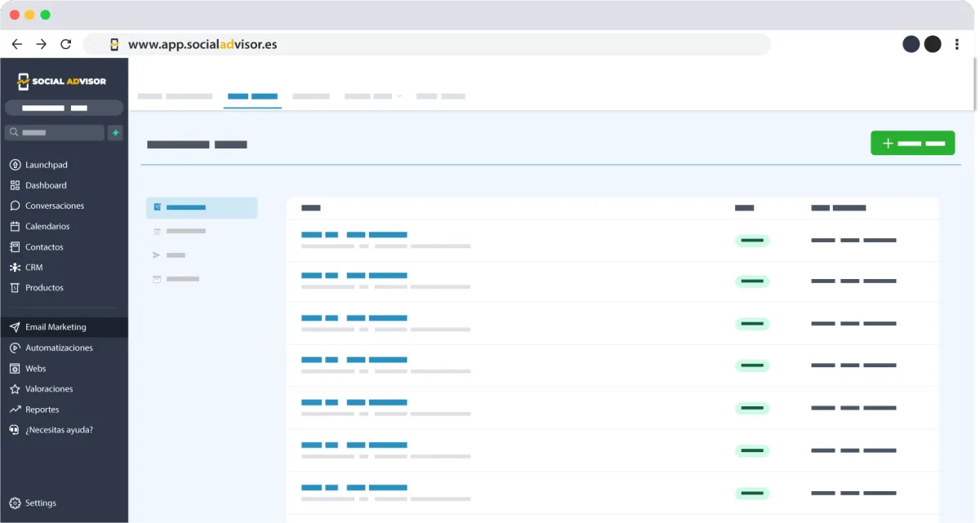This screenshot has width=980, height=523.
Task: Go to Dashboard in sidebar
Action: click(46, 185)
